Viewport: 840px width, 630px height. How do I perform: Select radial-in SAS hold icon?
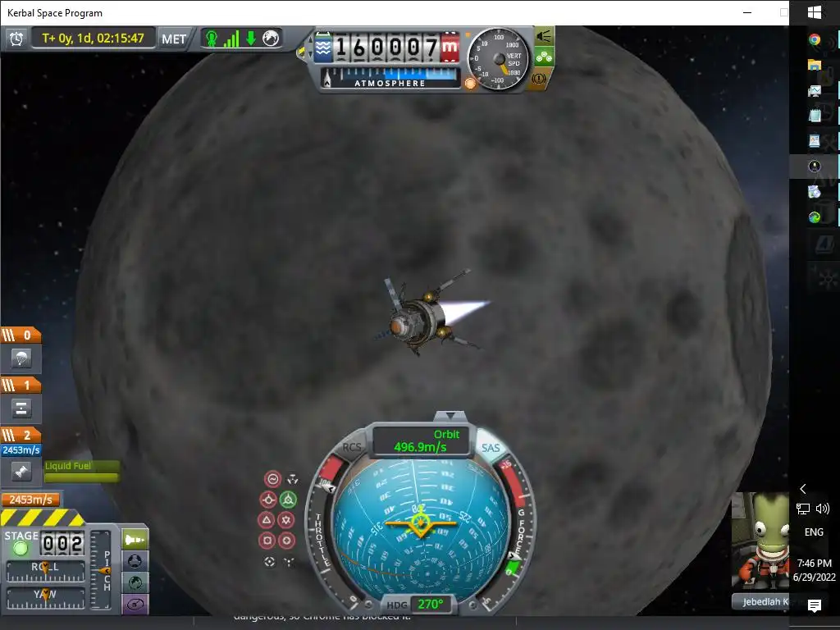tap(267, 540)
